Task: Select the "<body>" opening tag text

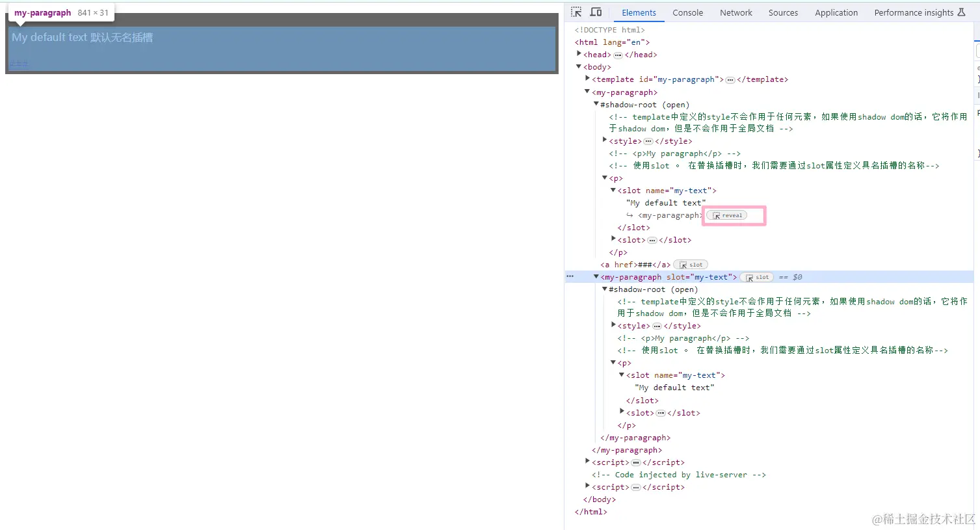Action: click(597, 67)
